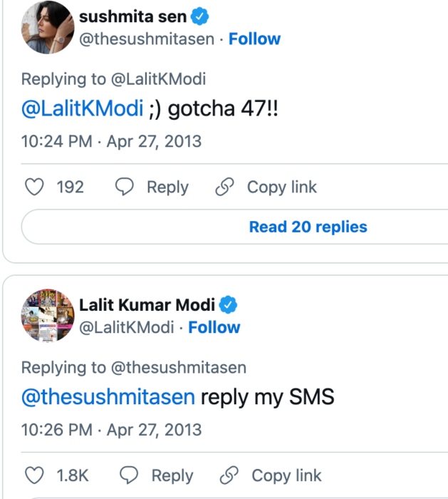This screenshot has width=448, height=499.
Task: Expand Read 20 replies
Action: coord(308,227)
